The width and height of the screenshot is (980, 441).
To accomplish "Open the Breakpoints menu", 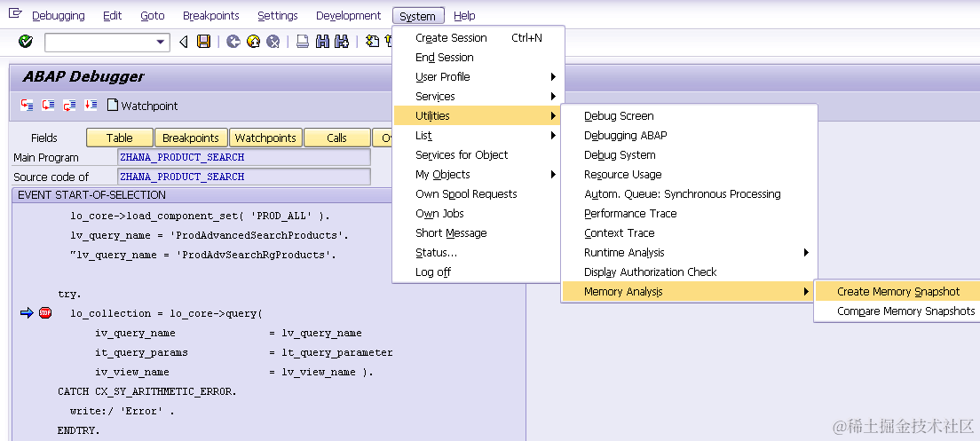I will click(211, 16).
